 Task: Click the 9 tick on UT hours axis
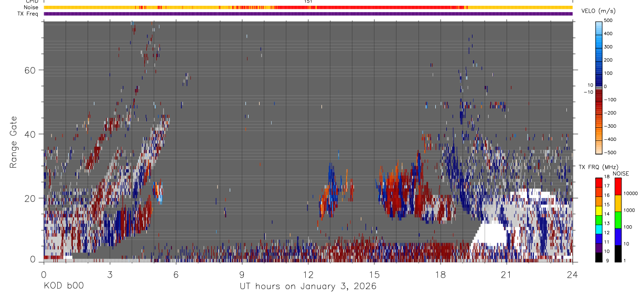coord(242,274)
